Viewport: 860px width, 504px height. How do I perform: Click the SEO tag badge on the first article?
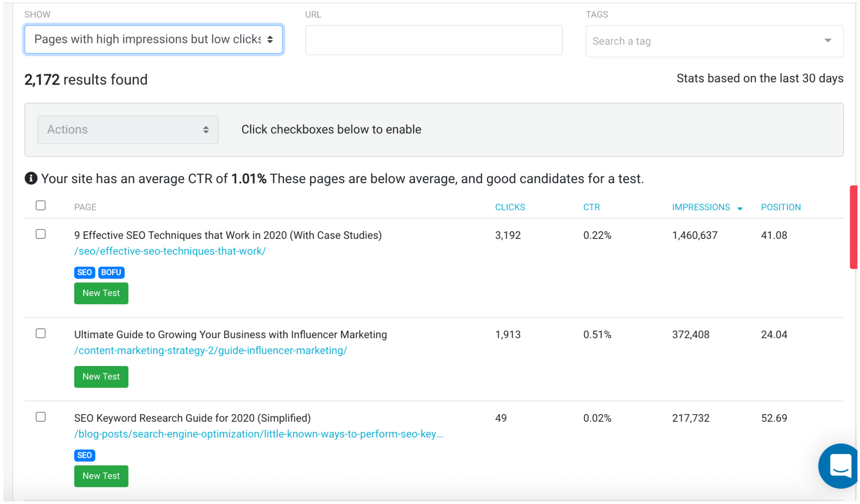(84, 272)
